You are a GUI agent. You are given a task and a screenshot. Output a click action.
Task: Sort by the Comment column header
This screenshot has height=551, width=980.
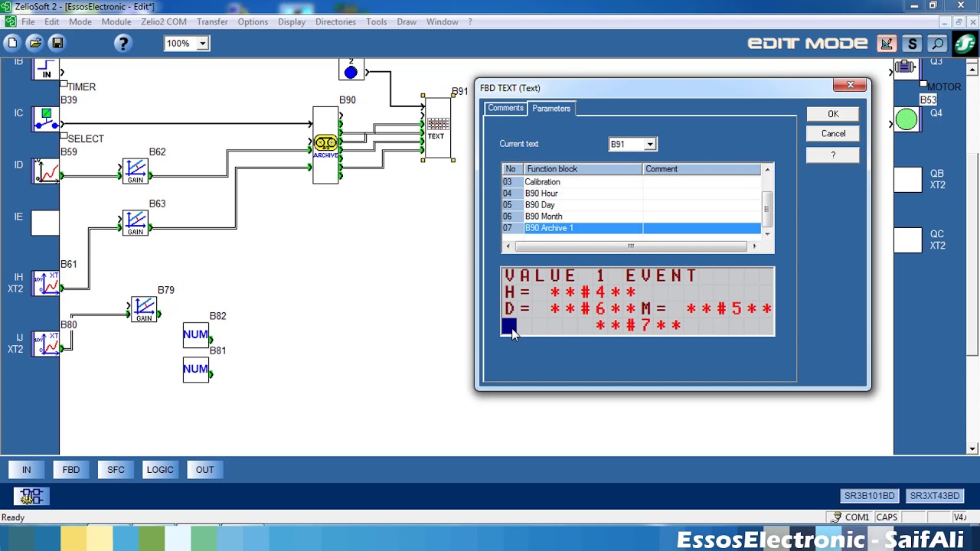click(701, 169)
